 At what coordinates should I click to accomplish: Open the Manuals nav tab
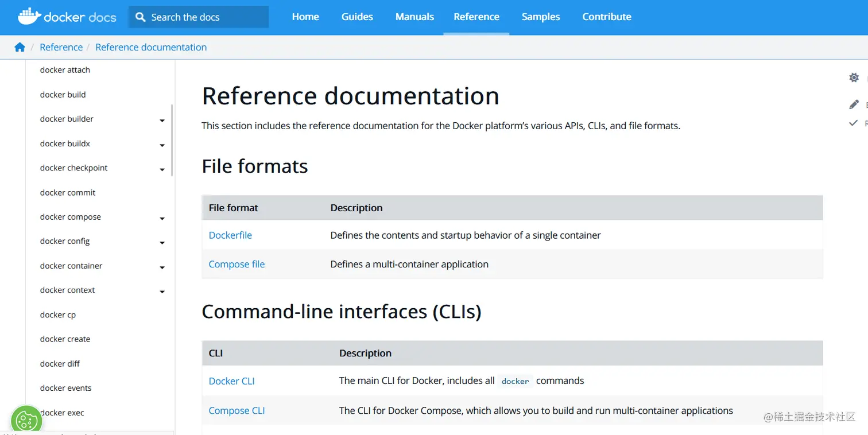(414, 17)
